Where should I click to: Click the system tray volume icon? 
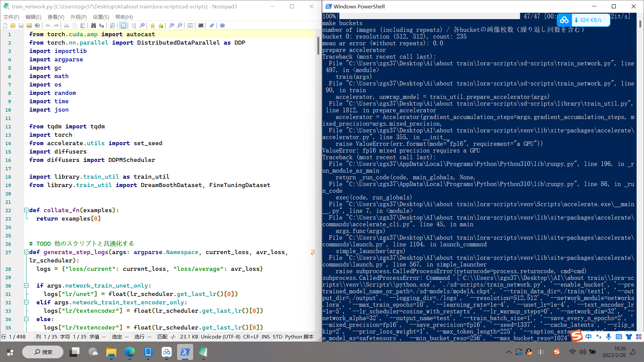tap(583, 352)
